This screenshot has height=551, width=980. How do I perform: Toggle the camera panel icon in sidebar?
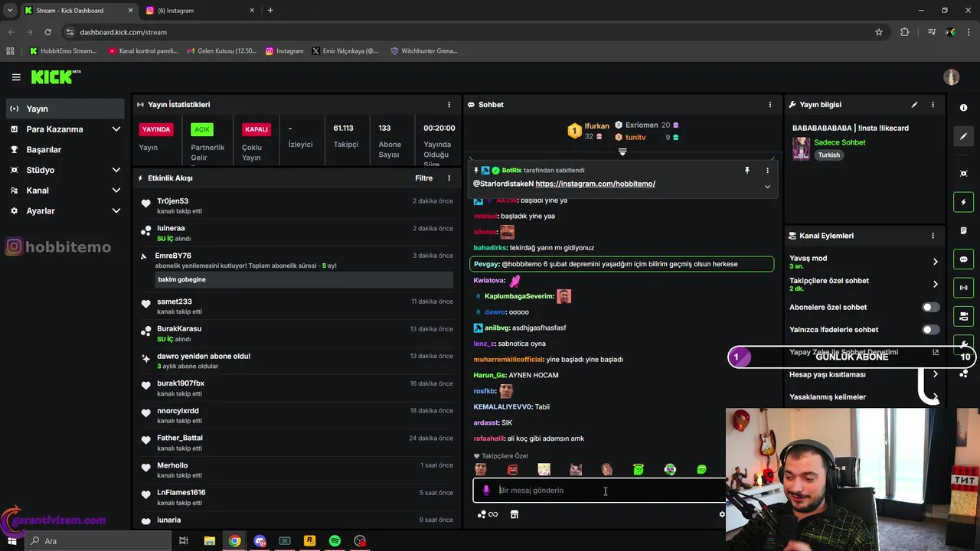click(964, 316)
